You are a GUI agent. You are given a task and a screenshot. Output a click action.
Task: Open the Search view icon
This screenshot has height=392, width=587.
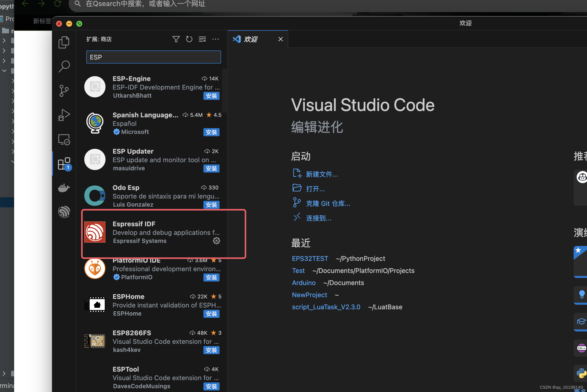64,66
